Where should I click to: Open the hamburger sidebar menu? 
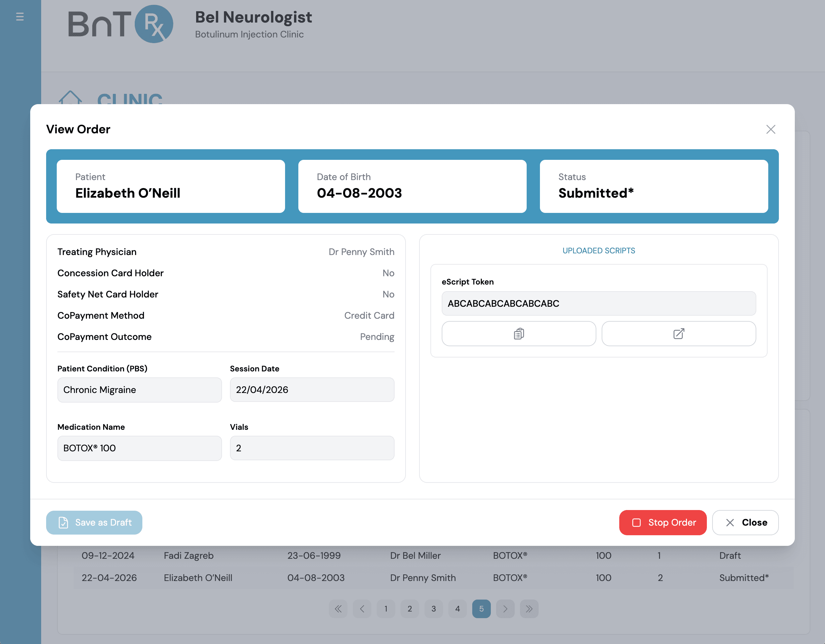[x=20, y=17]
